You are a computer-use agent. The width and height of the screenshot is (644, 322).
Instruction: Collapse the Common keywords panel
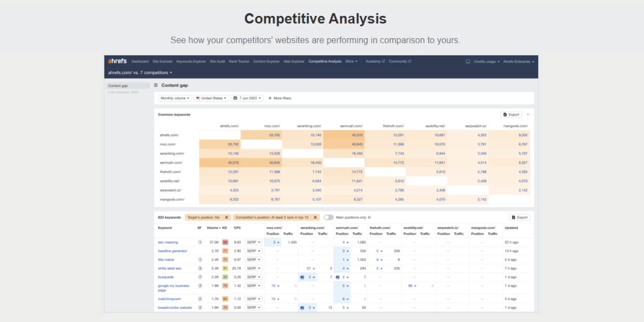click(x=528, y=115)
